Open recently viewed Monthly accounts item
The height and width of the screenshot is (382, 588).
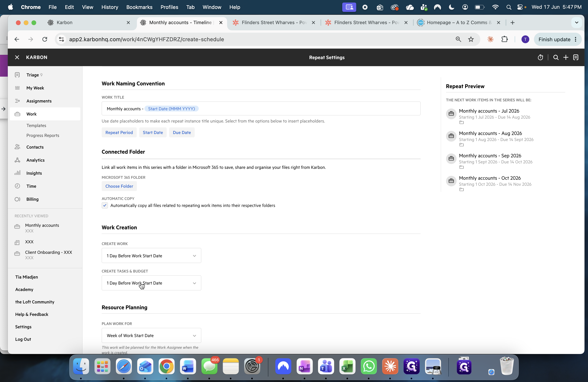(x=45, y=228)
